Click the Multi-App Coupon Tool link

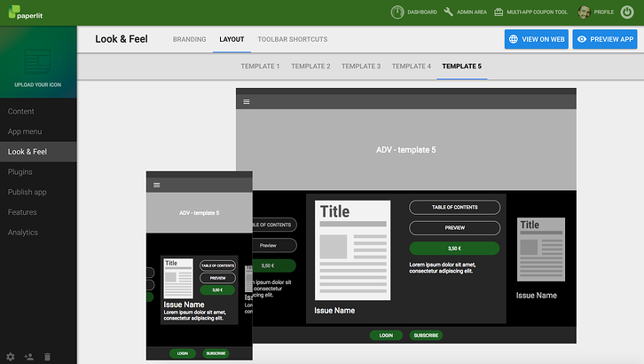pyautogui.click(x=537, y=12)
